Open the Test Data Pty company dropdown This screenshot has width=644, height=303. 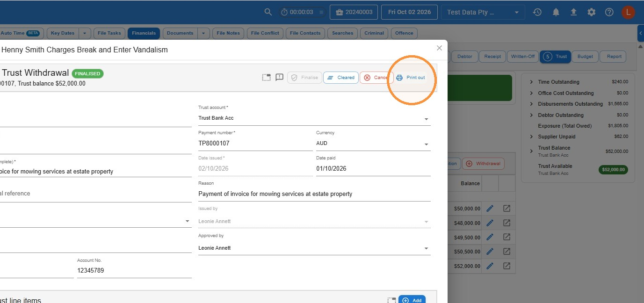pos(483,12)
